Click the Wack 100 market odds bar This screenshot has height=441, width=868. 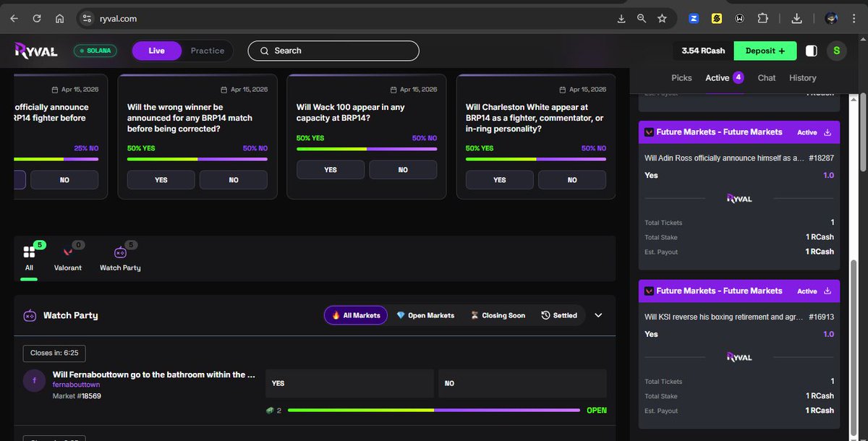[x=367, y=149]
